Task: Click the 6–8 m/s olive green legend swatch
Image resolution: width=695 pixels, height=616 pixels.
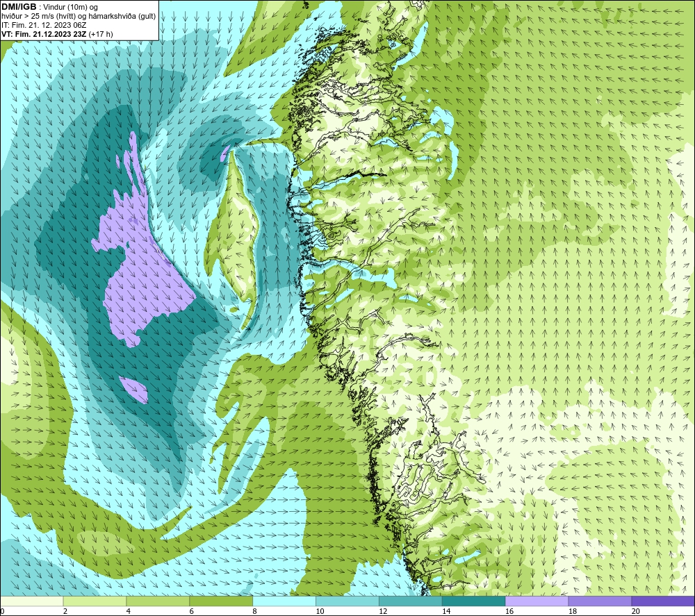Action: [x=221, y=601]
